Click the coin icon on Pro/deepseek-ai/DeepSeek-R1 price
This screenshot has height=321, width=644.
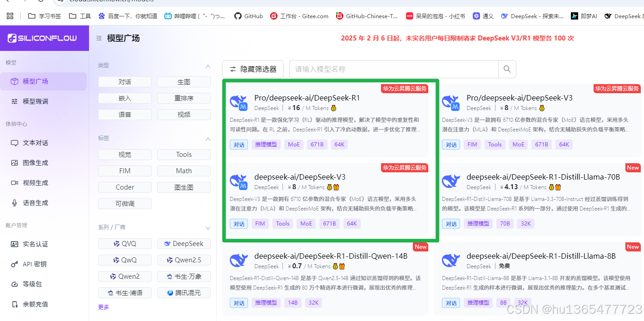(x=333, y=108)
